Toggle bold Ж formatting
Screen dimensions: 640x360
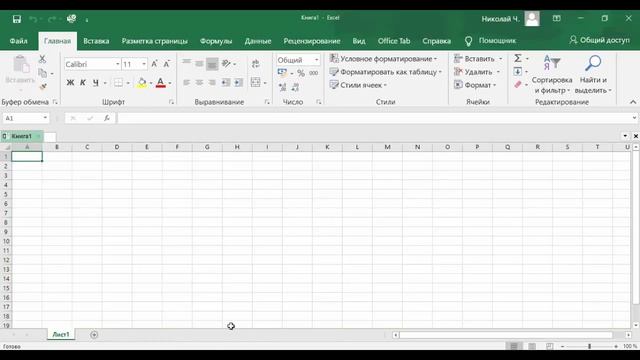(x=70, y=83)
